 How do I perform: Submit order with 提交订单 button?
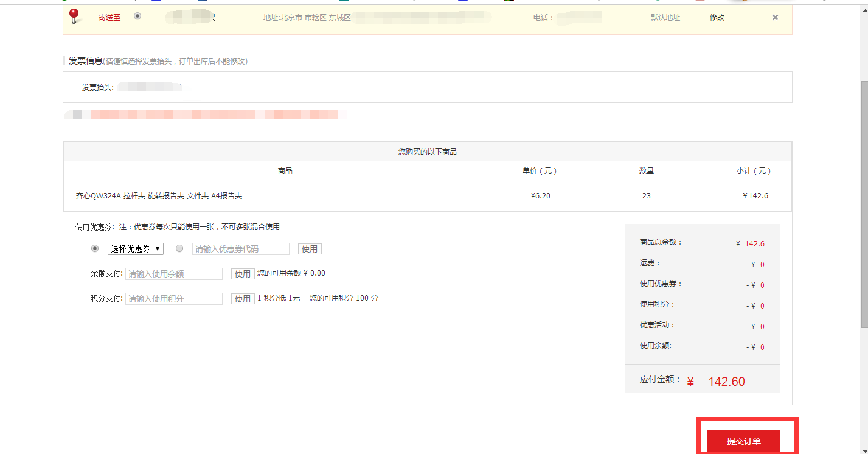point(743,441)
